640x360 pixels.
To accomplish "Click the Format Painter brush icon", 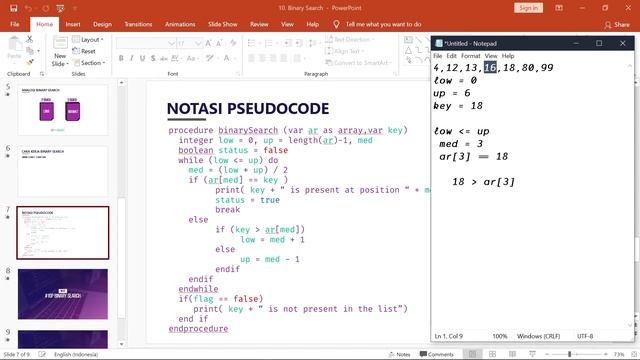I will coord(30,62).
